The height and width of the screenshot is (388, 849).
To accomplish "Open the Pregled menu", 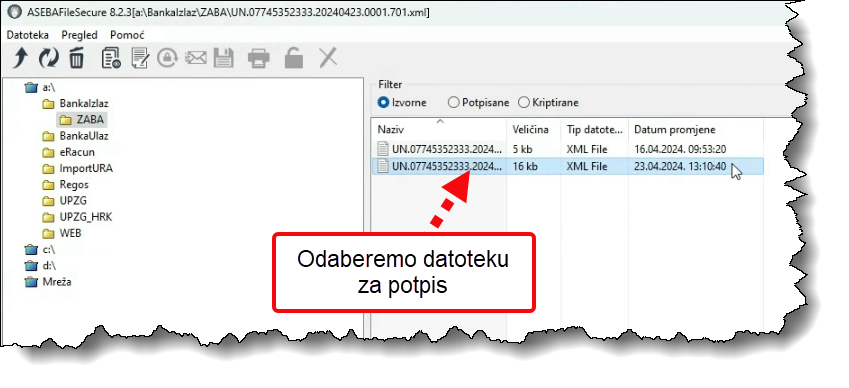I will tap(80, 35).
